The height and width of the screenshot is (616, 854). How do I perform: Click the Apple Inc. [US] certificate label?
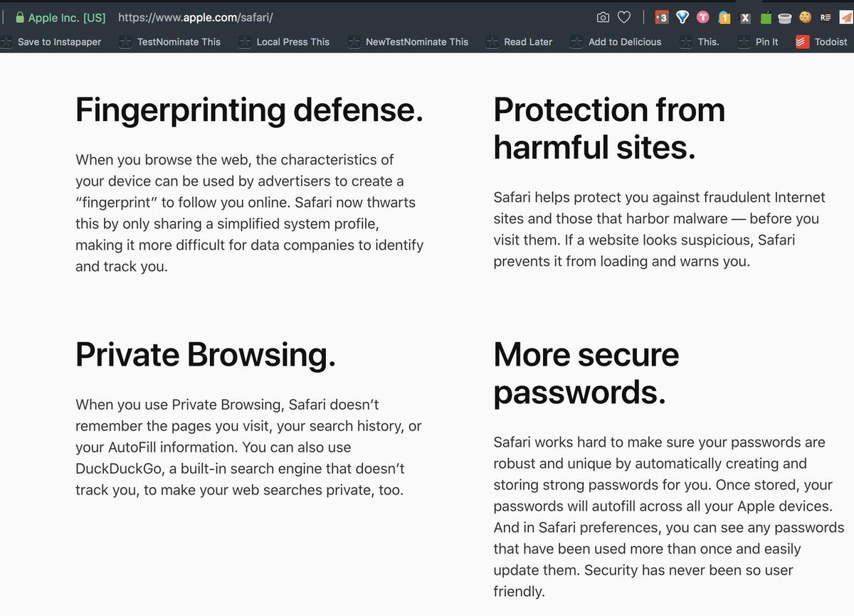coord(67,18)
